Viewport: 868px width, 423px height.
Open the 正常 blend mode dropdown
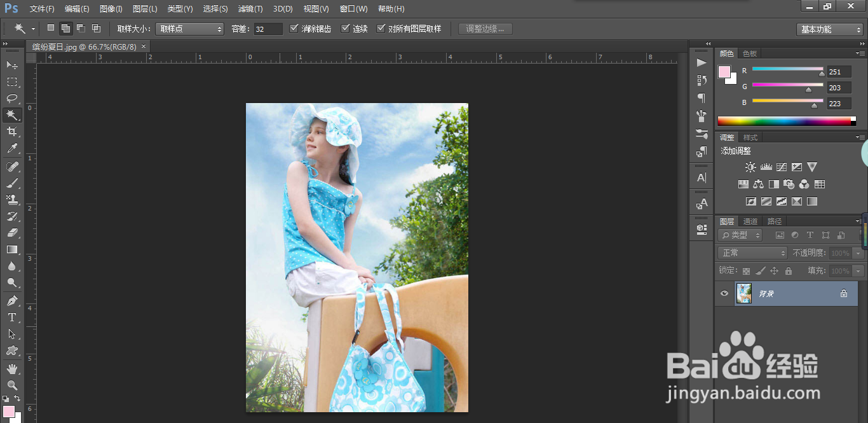(x=752, y=253)
